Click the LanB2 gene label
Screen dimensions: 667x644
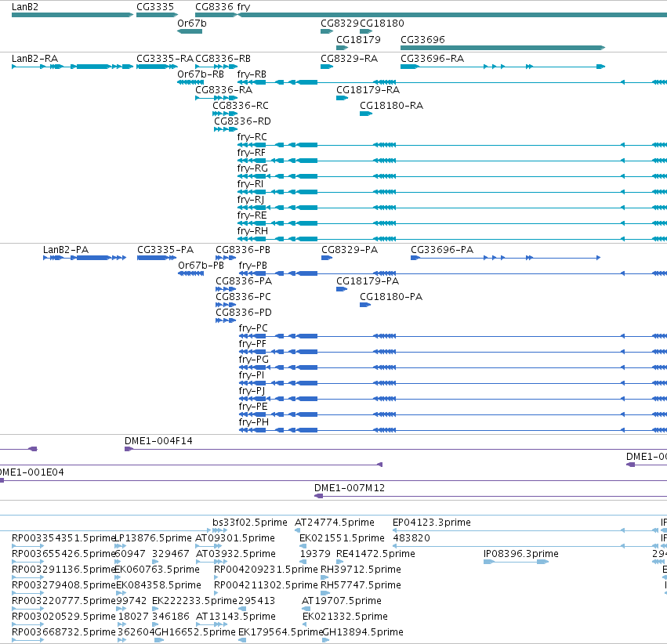click(24, 7)
